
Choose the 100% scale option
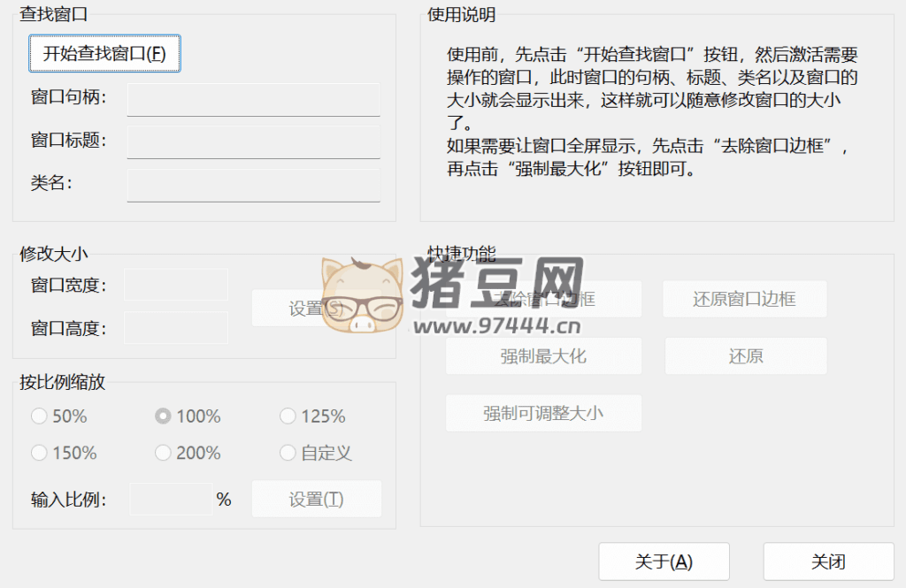tap(163, 416)
